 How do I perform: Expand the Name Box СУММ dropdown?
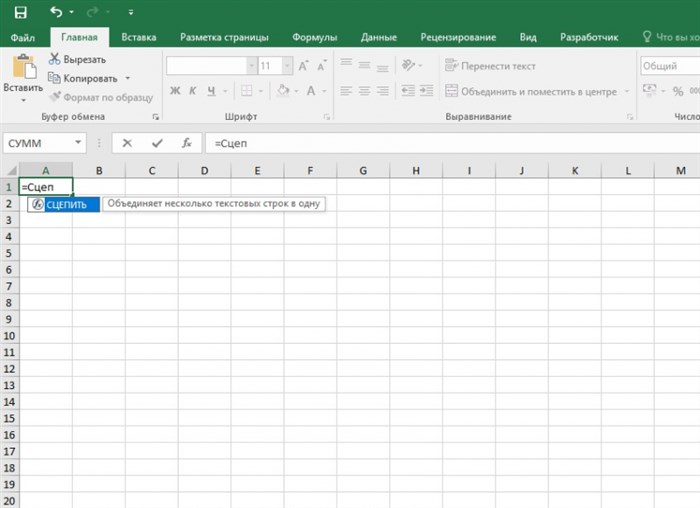coord(78,143)
